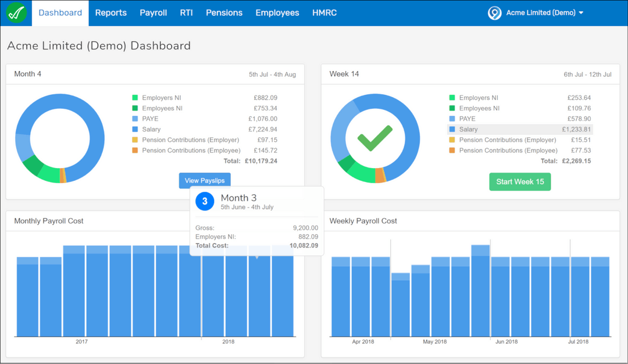The width and height of the screenshot is (628, 364).
Task: Click the Start Week 15 button
Action: coord(519,181)
